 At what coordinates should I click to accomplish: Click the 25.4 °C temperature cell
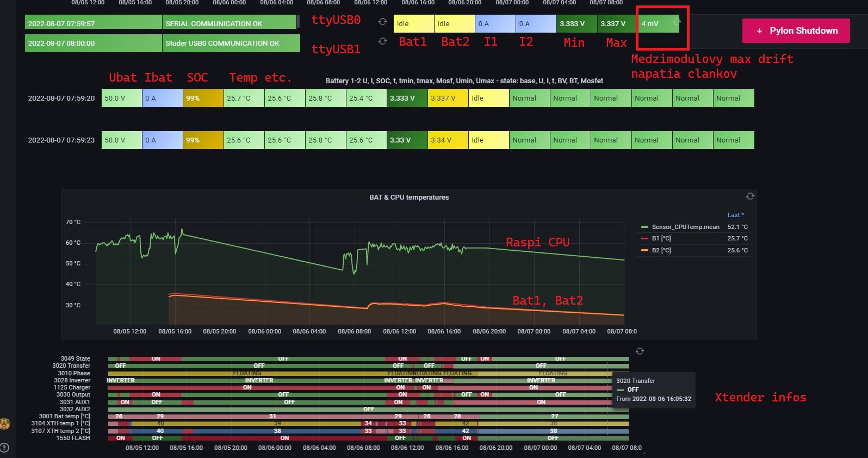click(367, 98)
